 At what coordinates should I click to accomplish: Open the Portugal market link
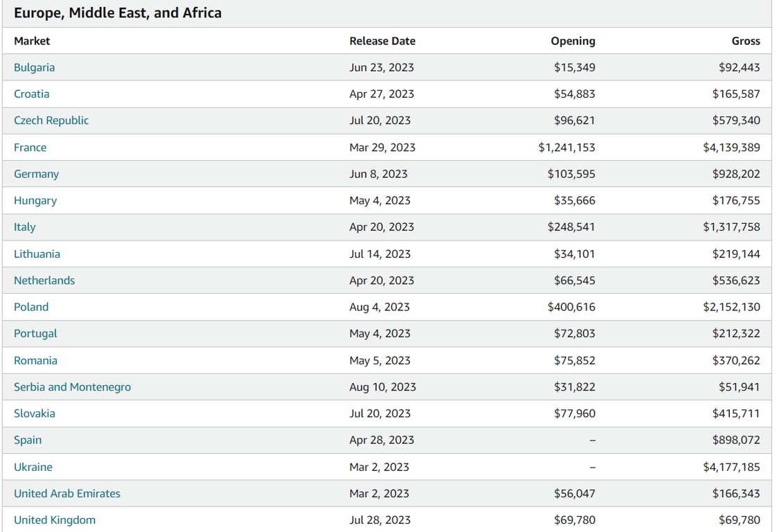[x=35, y=333]
